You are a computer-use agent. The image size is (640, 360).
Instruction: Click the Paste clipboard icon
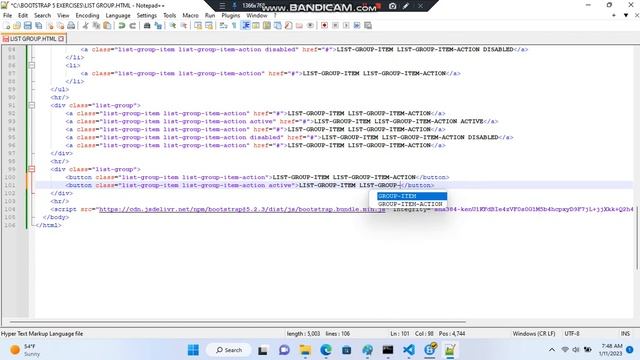coord(107,26)
